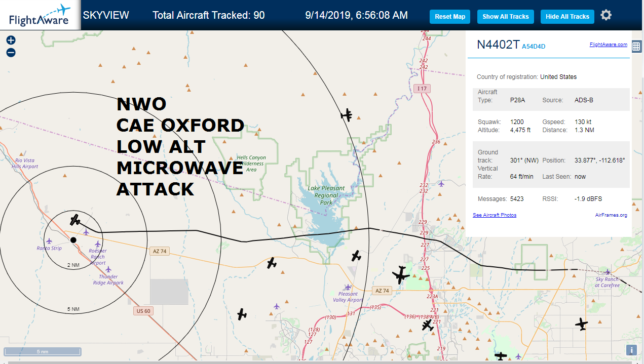Click the Rio Vista Hills Airport label
Screen dimensions: 644x364
[x=25, y=164]
